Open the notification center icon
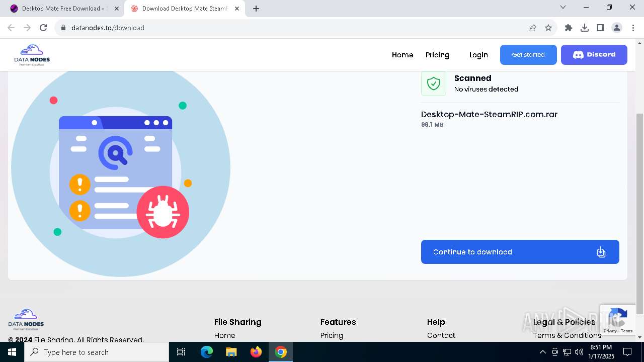This screenshot has width=644, height=362. pyautogui.click(x=627, y=352)
